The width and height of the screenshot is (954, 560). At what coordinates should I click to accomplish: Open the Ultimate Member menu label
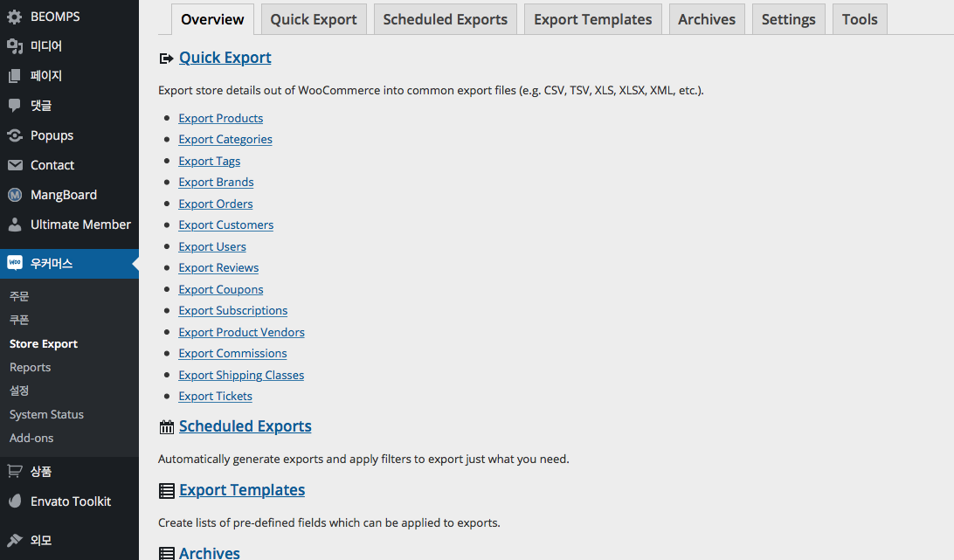click(x=81, y=225)
